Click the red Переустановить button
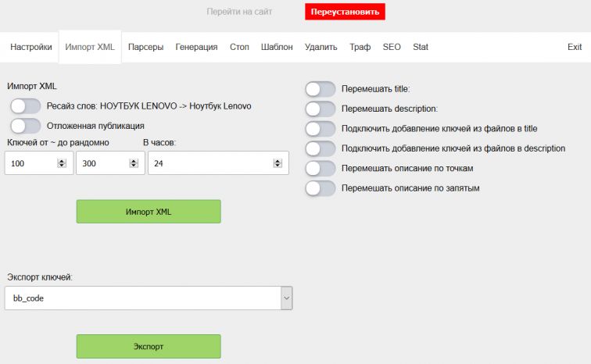The height and width of the screenshot is (364, 591). click(x=345, y=12)
